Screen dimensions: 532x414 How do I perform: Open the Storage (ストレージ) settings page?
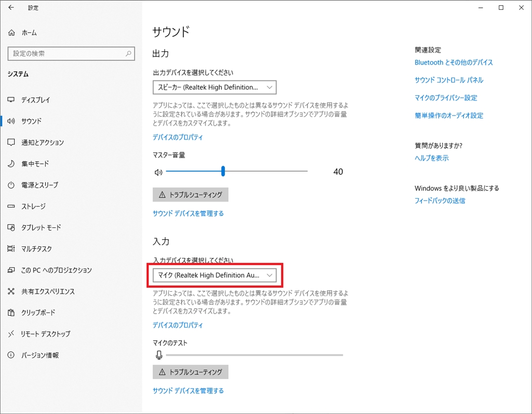tap(33, 206)
